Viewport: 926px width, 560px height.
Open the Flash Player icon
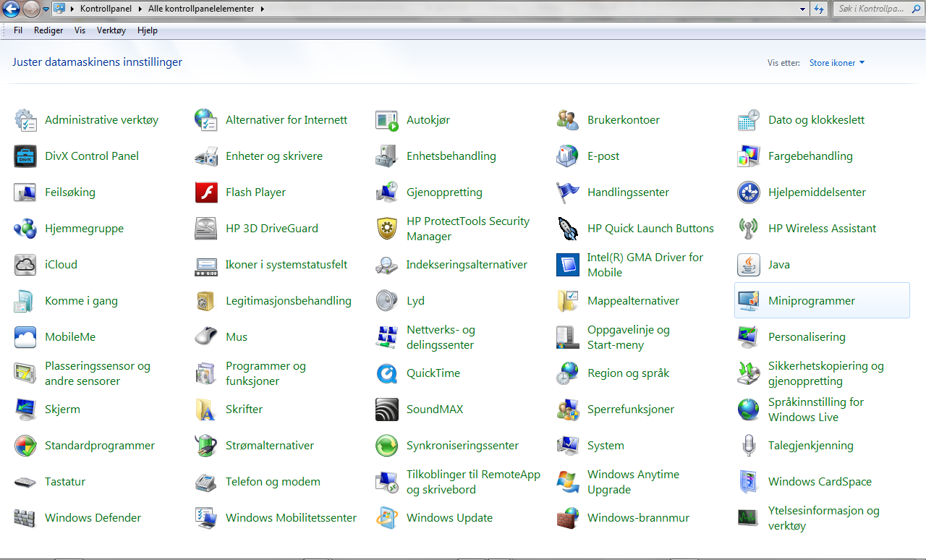point(206,192)
